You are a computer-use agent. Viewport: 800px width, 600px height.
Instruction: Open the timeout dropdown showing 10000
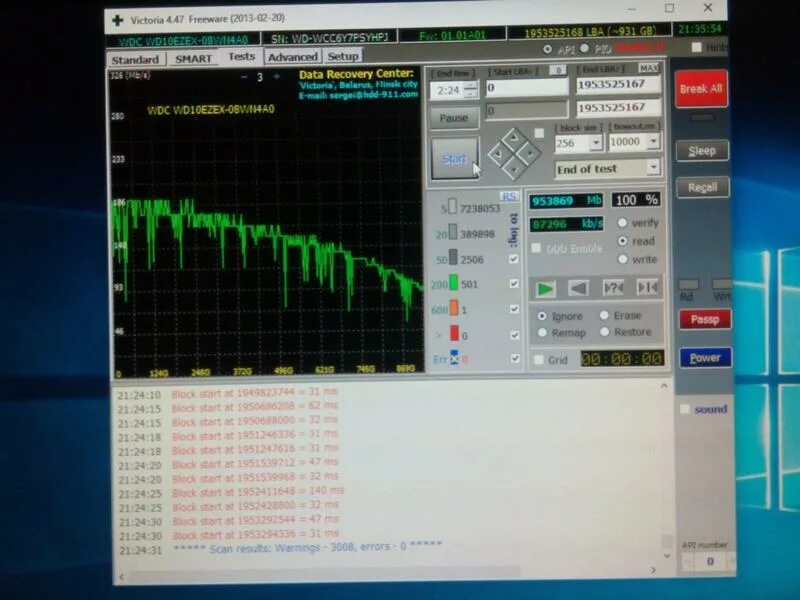(x=654, y=141)
